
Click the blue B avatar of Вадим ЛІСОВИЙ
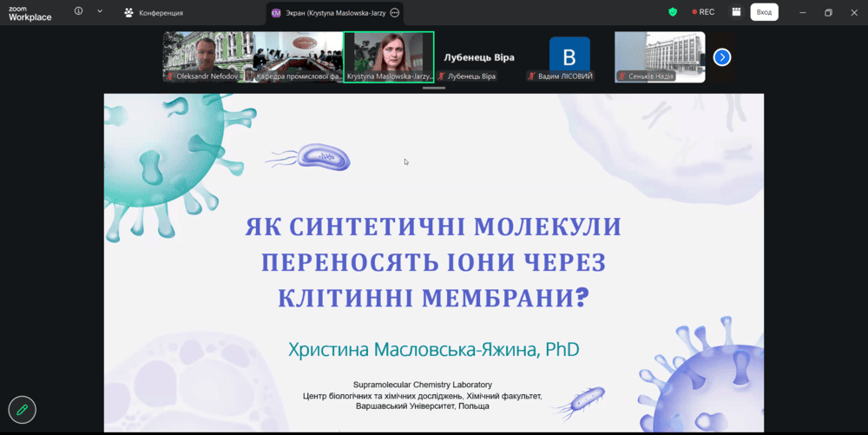[569, 54]
